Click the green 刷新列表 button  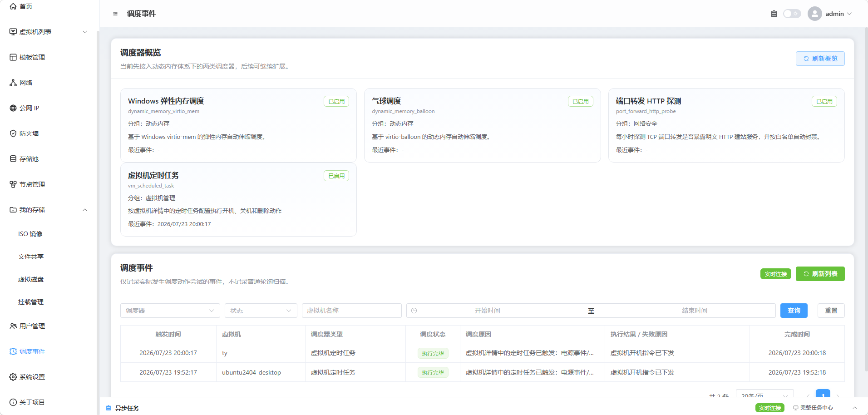pyautogui.click(x=820, y=274)
